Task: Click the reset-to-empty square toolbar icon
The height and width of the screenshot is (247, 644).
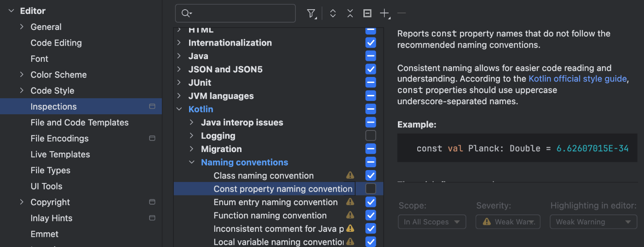Action: 367,13
